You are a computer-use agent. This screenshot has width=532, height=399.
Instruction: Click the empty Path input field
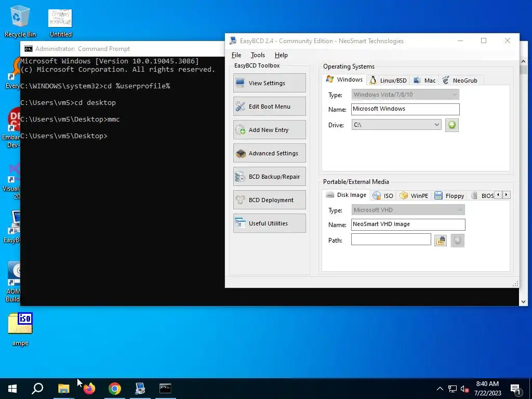[391, 240]
